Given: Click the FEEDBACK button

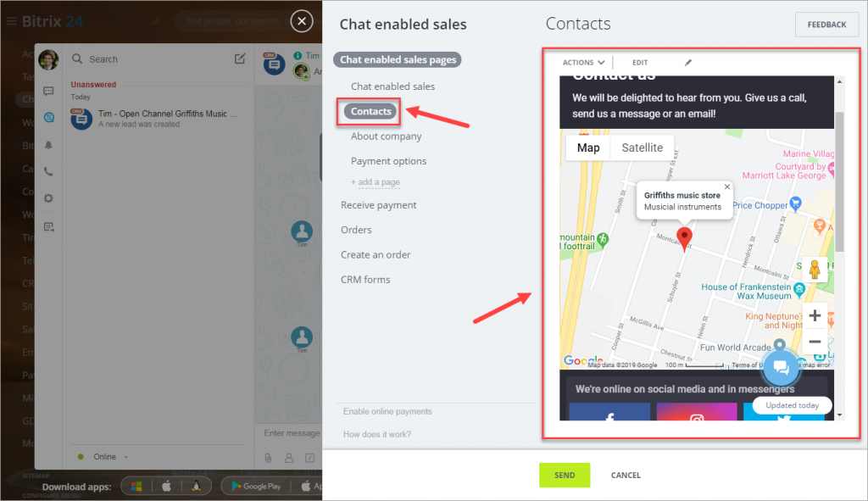Looking at the screenshot, I should click(x=826, y=25).
